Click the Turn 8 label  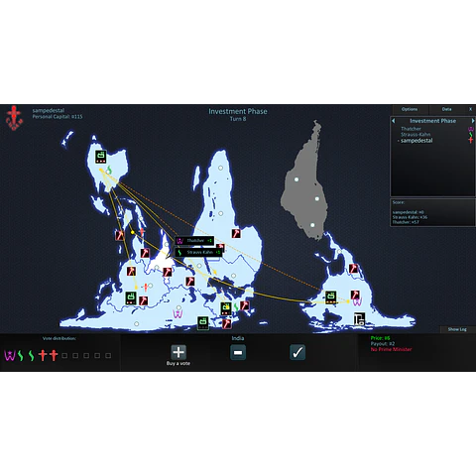click(238, 119)
